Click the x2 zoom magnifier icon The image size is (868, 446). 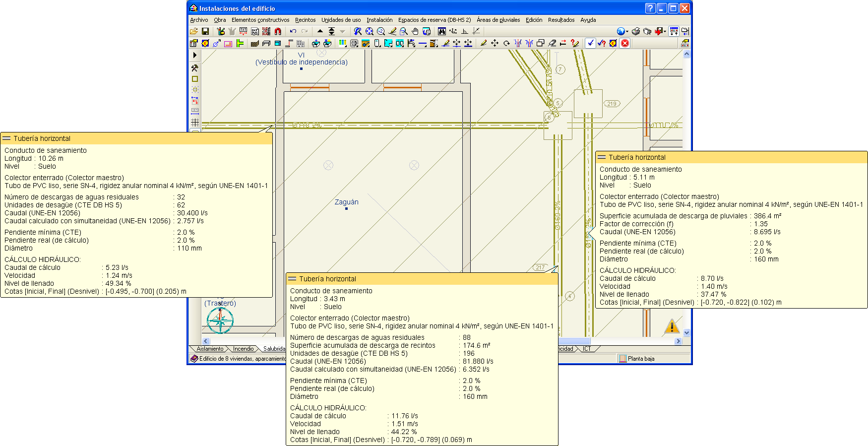coord(381,31)
